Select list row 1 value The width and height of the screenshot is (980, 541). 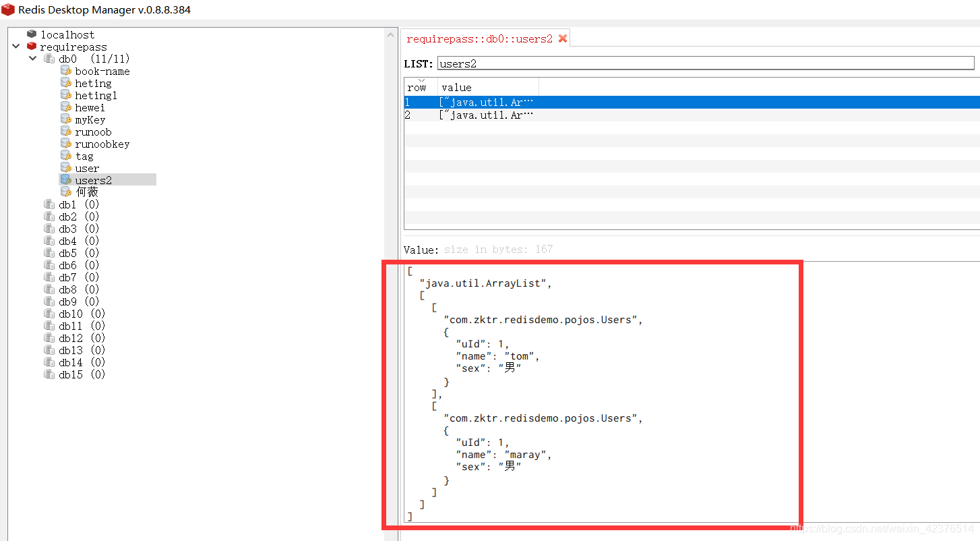[x=486, y=103]
